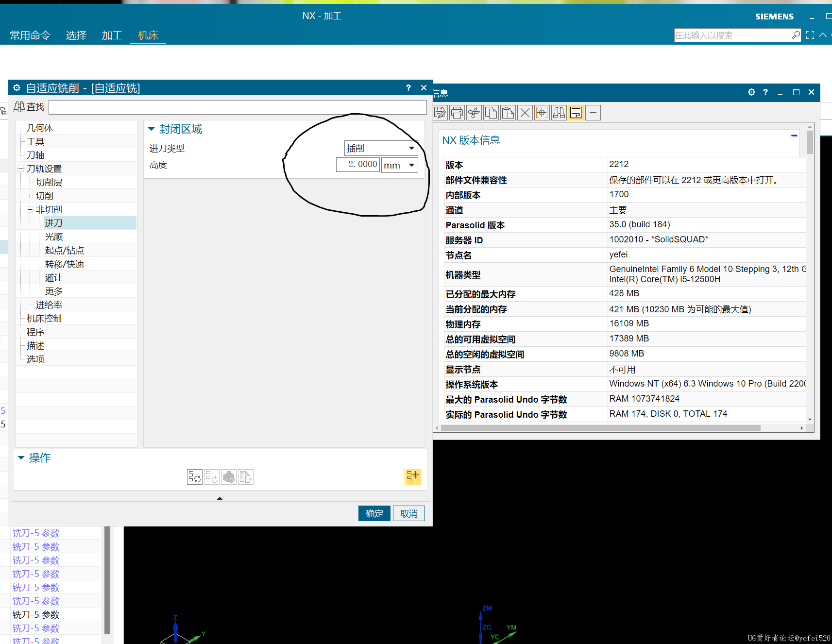
Task: Open the mm unit dropdown beside 高度
Action: [400, 165]
